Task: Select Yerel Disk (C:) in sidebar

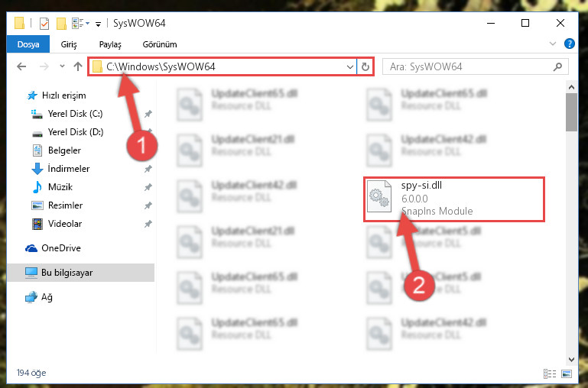Action: [75, 114]
